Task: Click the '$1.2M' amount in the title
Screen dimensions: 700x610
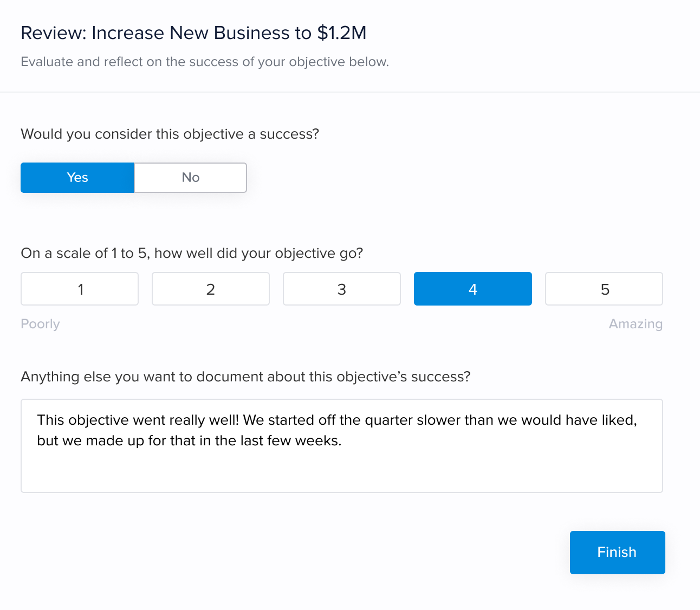Action: [342, 33]
